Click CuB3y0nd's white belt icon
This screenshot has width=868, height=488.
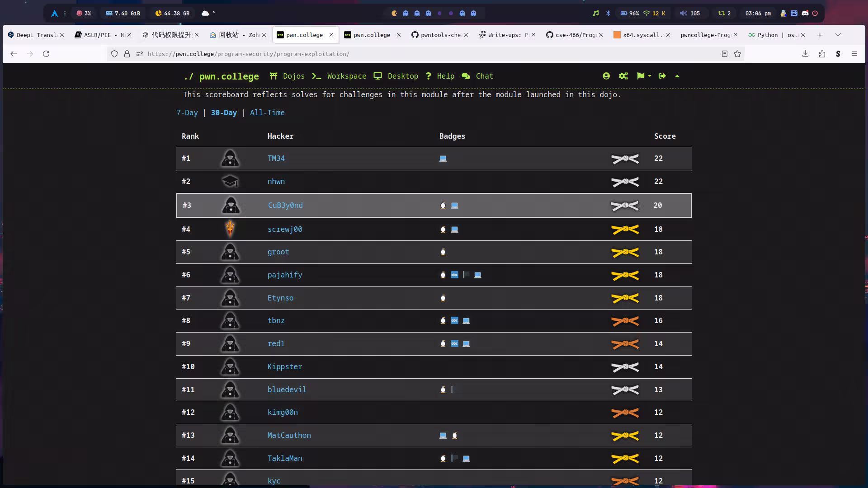(x=625, y=206)
